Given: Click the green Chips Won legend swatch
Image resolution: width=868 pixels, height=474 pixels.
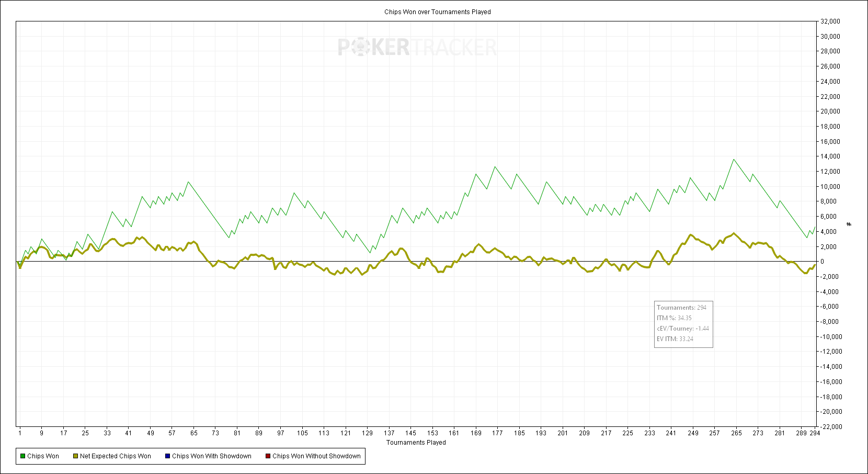Looking at the screenshot, I should pyautogui.click(x=22, y=456).
